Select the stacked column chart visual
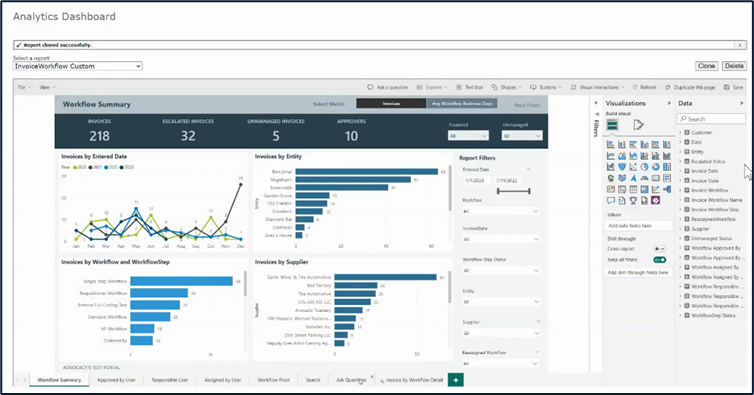This screenshot has height=395, width=754. [x=622, y=144]
